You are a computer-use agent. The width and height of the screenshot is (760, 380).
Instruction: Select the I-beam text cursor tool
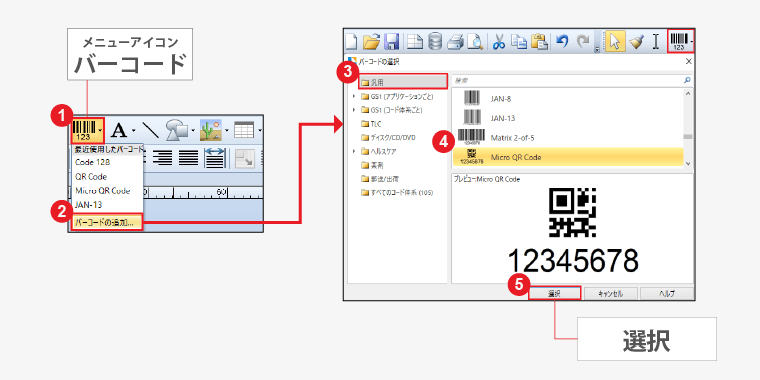[x=656, y=42]
